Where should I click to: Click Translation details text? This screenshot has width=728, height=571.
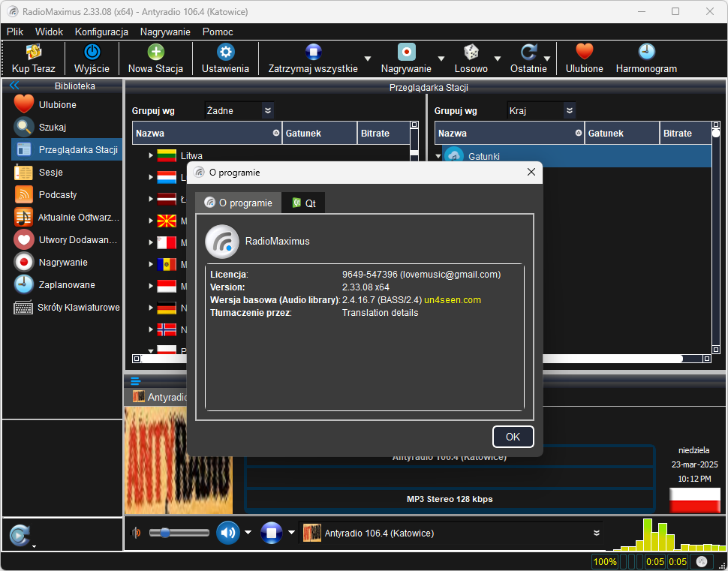[381, 313]
